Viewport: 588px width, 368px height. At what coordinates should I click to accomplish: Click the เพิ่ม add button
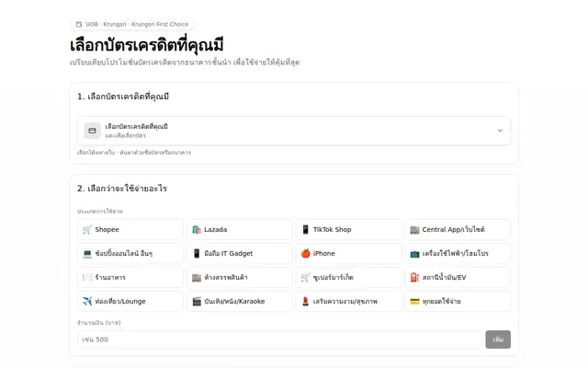click(x=498, y=339)
